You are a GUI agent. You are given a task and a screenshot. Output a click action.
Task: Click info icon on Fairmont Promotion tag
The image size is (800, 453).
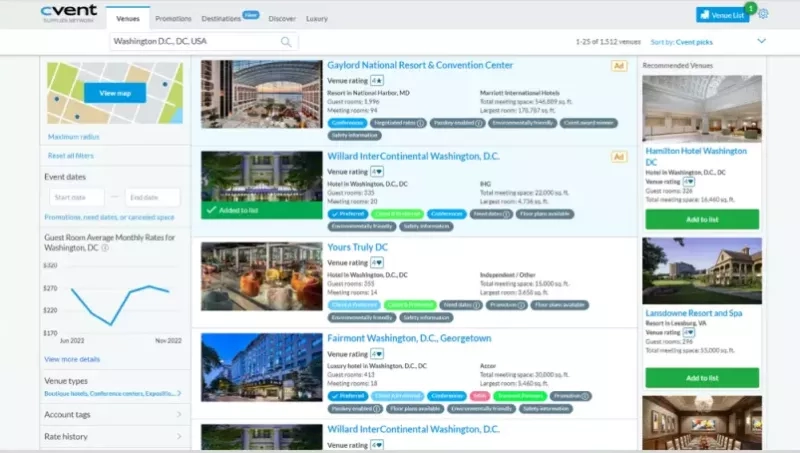click(x=585, y=396)
